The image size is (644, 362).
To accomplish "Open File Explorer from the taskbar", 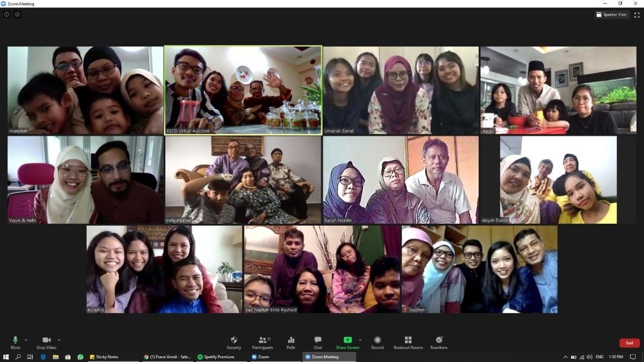I will click(x=55, y=357).
